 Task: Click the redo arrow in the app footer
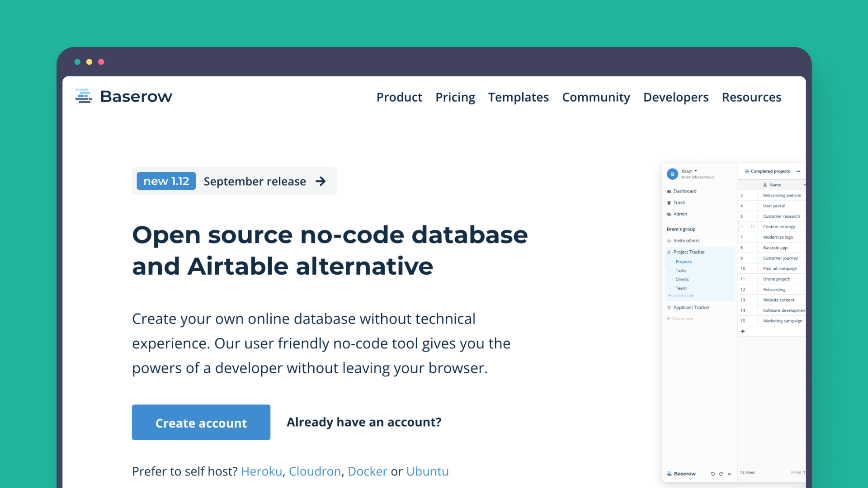pyautogui.click(x=721, y=474)
